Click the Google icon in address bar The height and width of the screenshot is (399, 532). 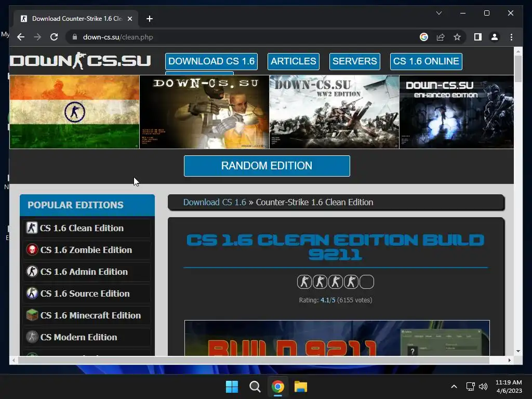[x=424, y=37]
